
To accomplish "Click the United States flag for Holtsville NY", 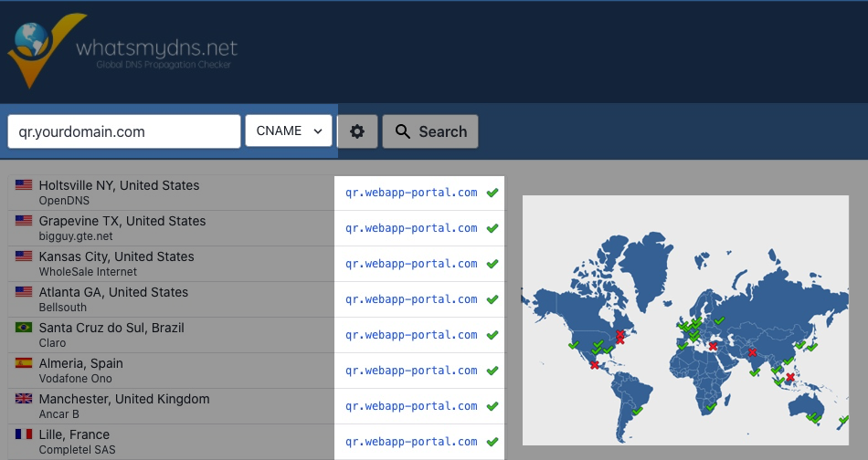I will click(x=24, y=185).
